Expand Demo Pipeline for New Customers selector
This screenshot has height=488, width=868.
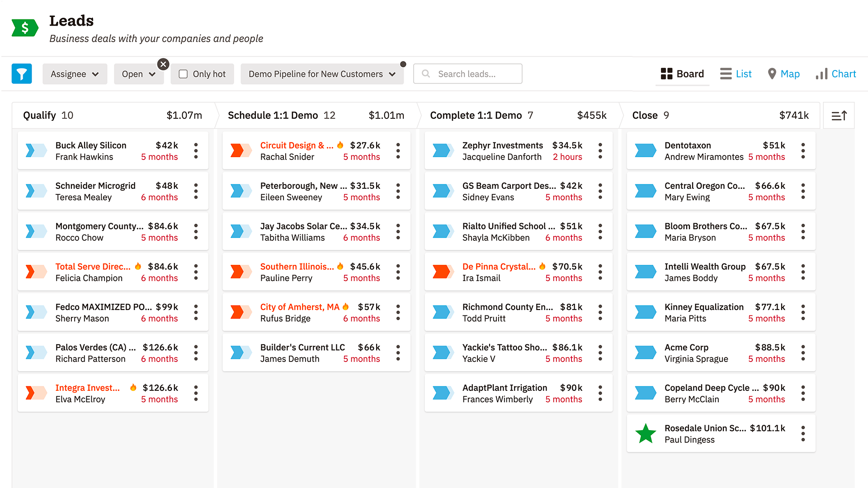point(321,74)
